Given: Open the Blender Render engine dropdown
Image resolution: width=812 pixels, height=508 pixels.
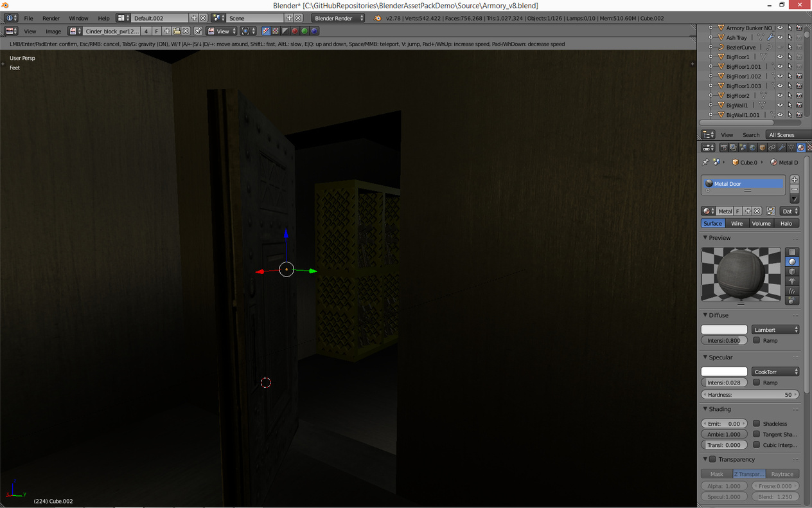Looking at the screenshot, I should (x=339, y=18).
